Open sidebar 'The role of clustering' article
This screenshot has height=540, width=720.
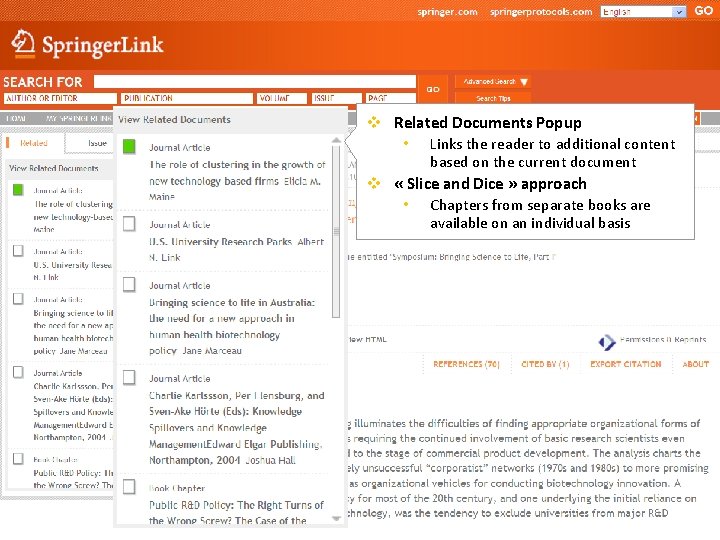tap(73, 216)
